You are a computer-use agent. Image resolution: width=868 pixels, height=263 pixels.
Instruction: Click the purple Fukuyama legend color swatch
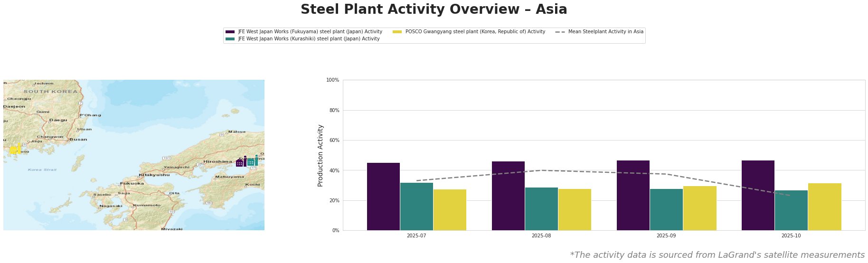point(230,32)
